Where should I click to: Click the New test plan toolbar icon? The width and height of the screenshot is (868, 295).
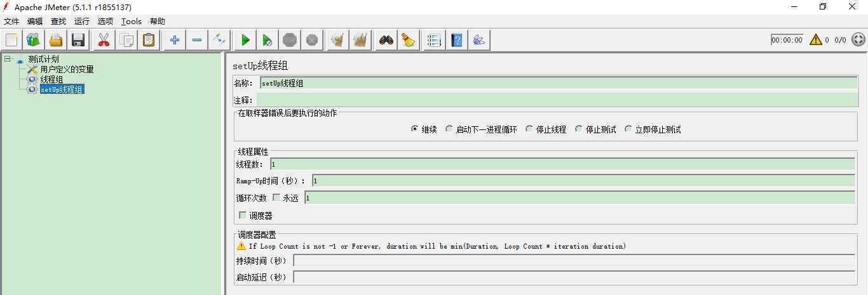pyautogui.click(x=11, y=40)
